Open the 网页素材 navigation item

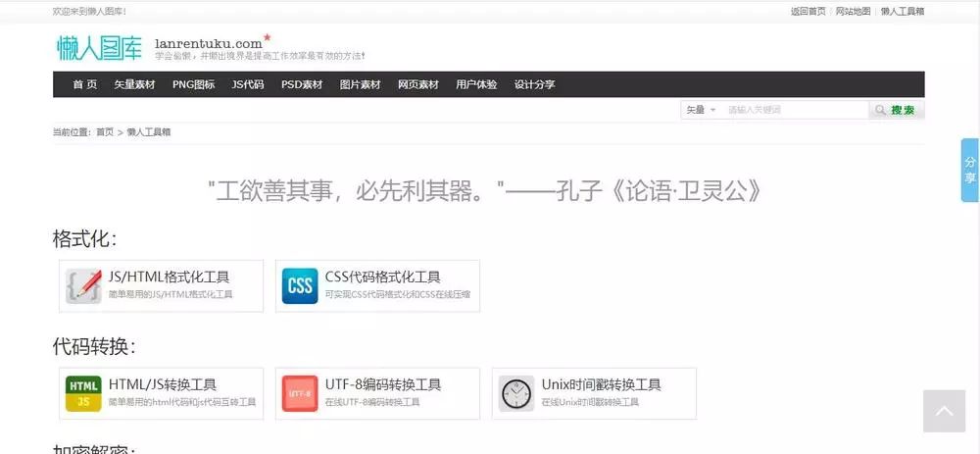[x=418, y=84]
